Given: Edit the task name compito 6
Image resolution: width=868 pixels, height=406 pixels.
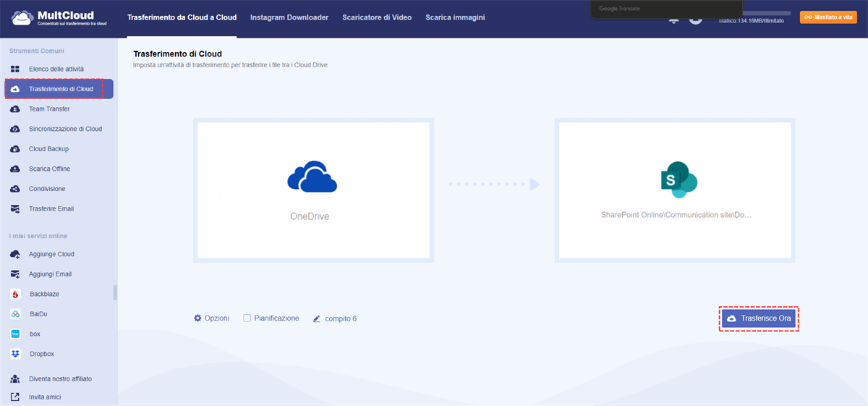Looking at the screenshot, I should 335,318.
